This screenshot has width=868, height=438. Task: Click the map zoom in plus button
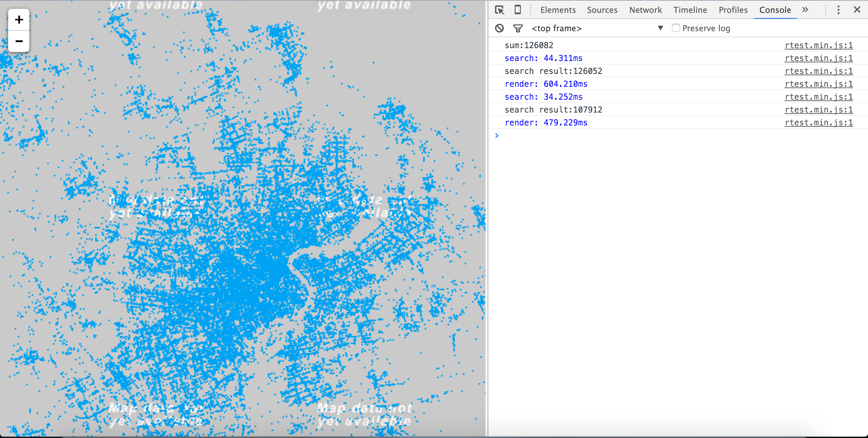(19, 20)
